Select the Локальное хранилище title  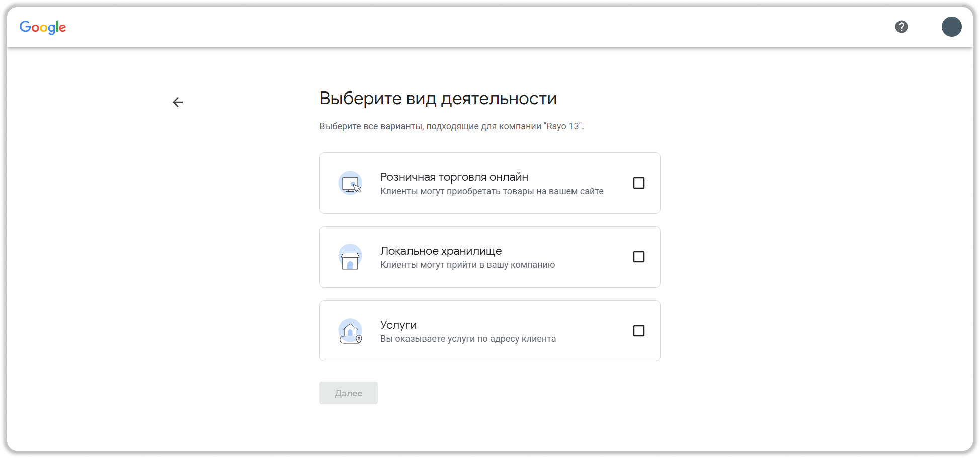pos(441,251)
